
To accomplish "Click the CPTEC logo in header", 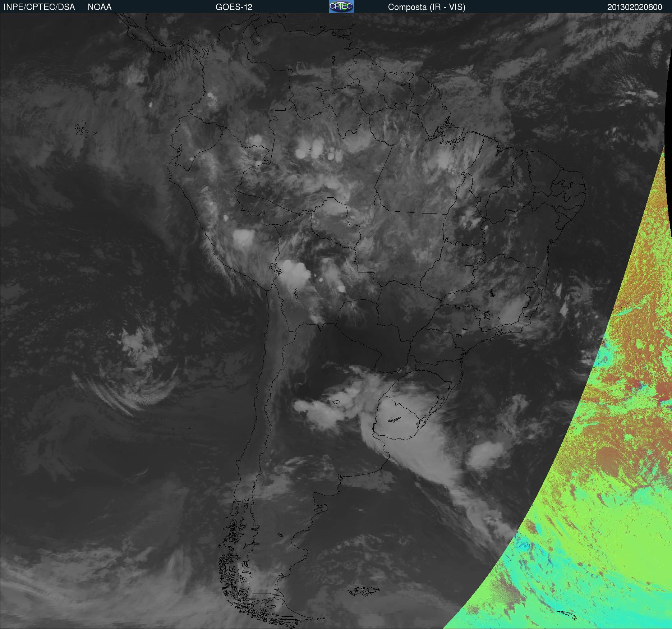I will [x=341, y=6].
